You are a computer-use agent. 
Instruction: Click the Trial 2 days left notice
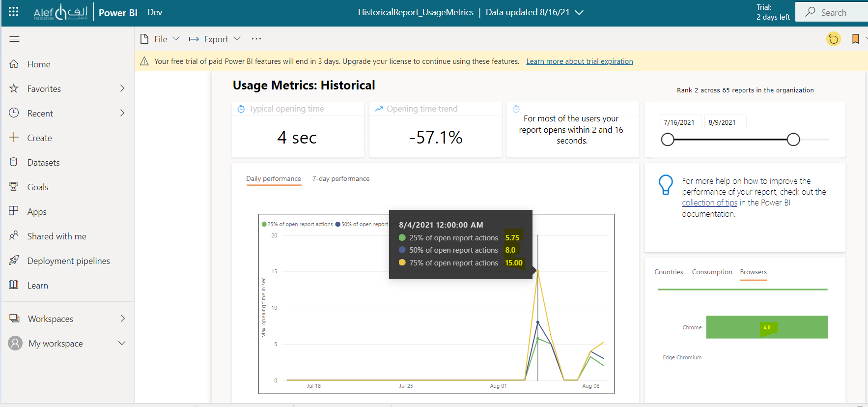click(x=773, y=12)
